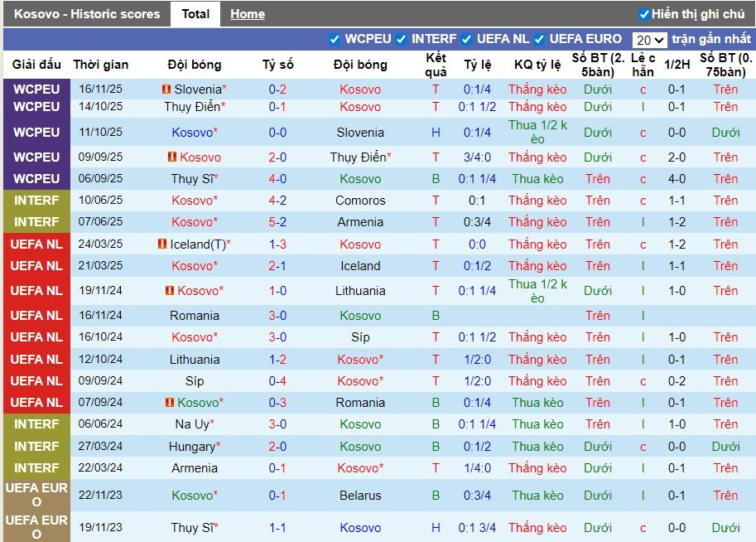Click red card icon in 09/09/25 Kosovo row

click(171, 157)
